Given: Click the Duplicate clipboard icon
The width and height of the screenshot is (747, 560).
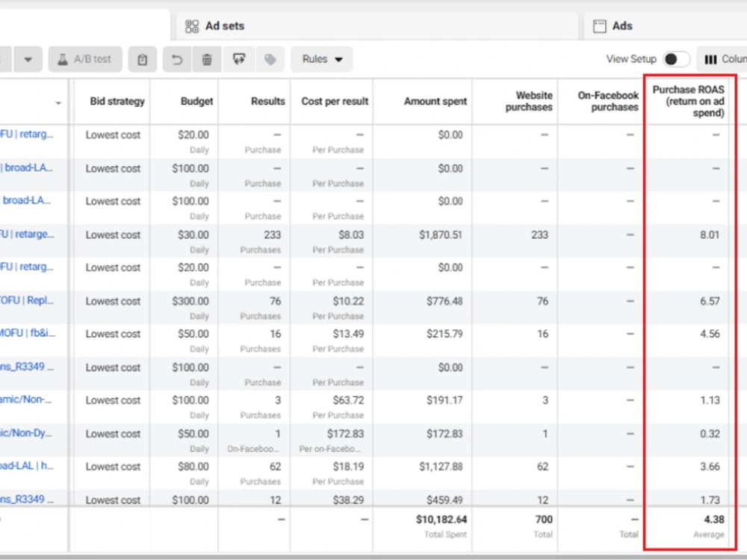Looking at the screenshot, I should pyautogui.click(x=142, y=59).
